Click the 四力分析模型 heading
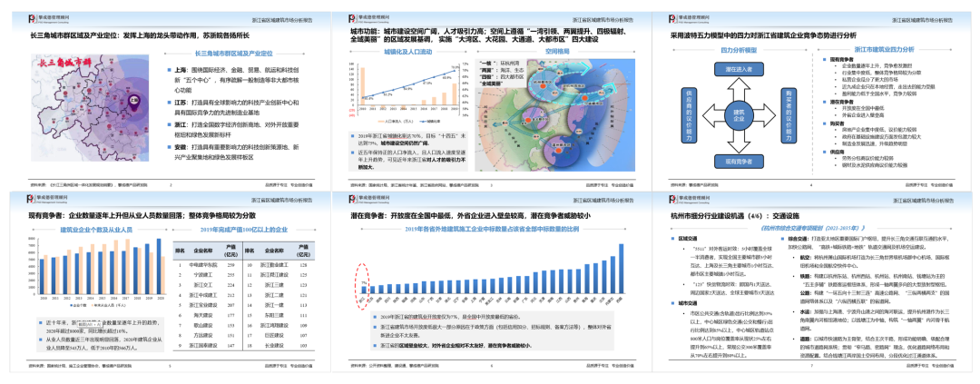 pos(739,49)
